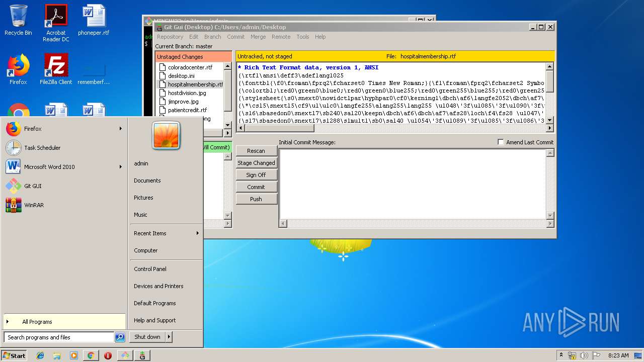Click the file icon beside jimprove.jpg
Screen dimensions: 644x362
click(163, 102)
